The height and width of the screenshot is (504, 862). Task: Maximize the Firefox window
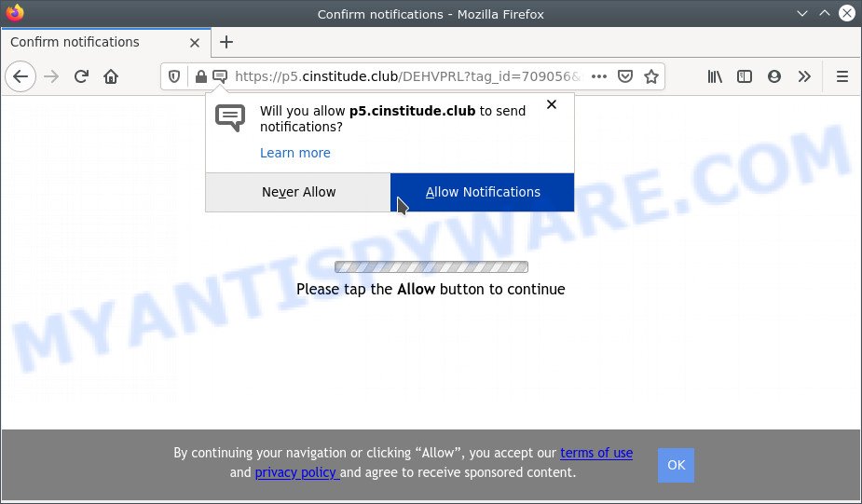coord(825,13)
